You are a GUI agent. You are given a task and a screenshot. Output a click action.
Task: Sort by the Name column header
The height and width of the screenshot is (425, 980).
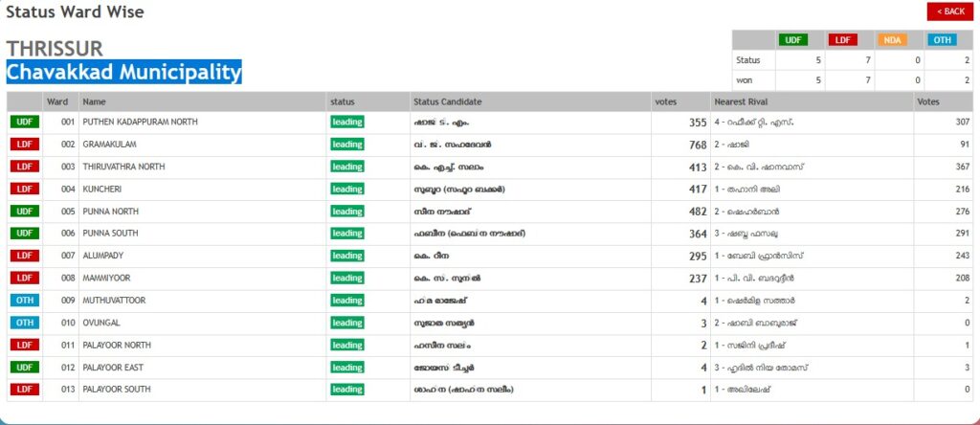coord(94,101)
